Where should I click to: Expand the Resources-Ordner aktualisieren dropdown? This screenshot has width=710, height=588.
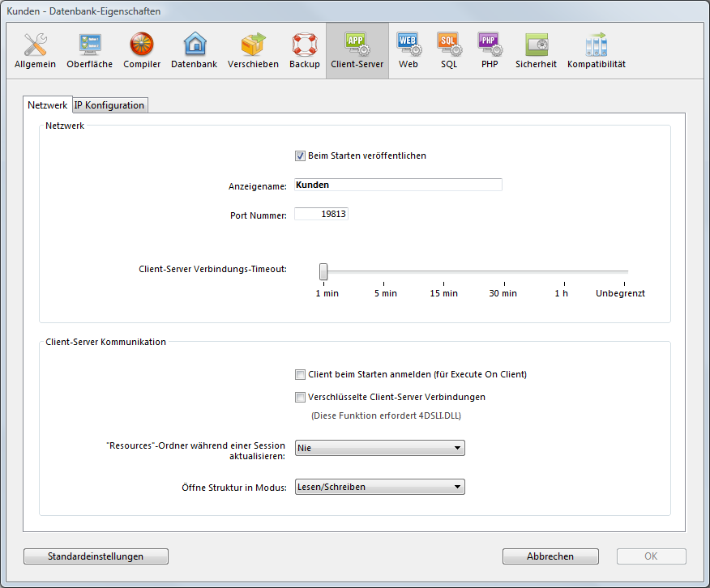(379, 448)
